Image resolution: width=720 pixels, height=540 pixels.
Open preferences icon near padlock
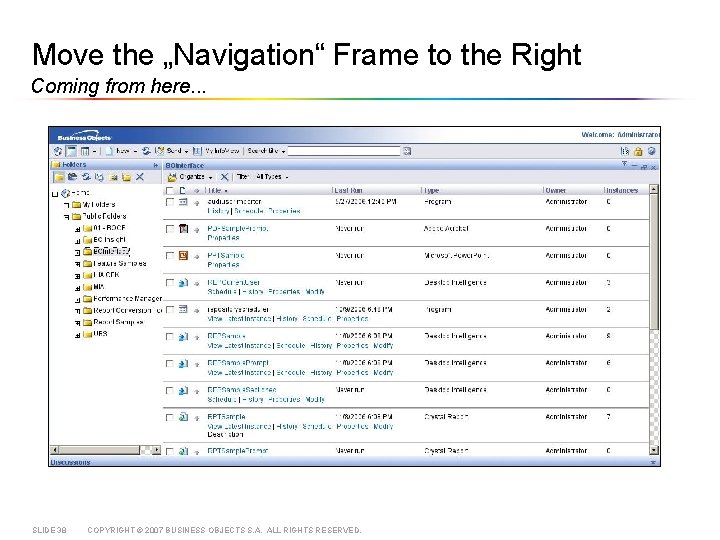coord(624,151)
